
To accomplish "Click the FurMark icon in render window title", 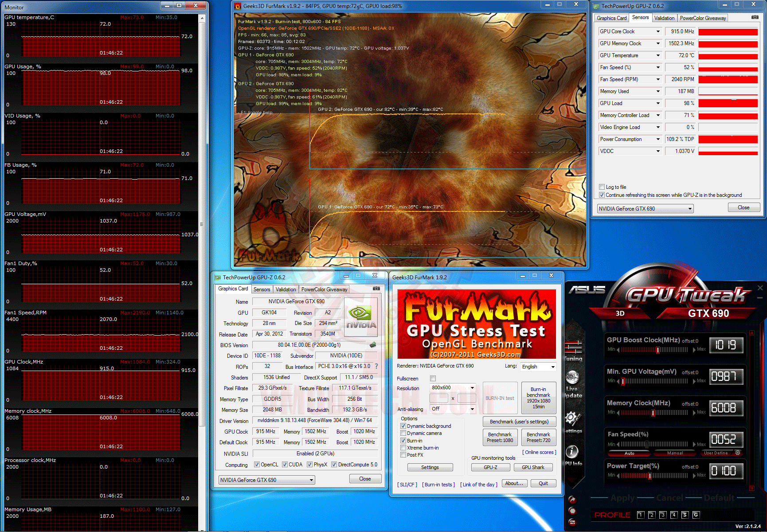I will point(238,6).
